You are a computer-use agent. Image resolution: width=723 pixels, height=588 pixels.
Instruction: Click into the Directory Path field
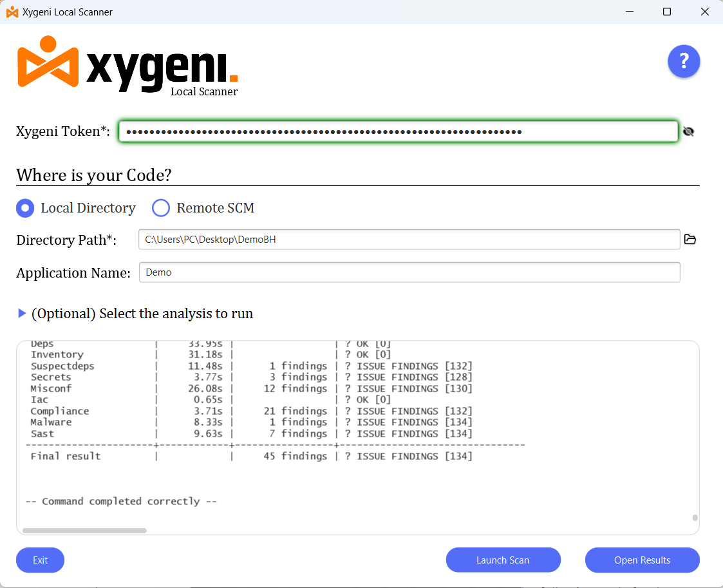[x=409, y=239]
